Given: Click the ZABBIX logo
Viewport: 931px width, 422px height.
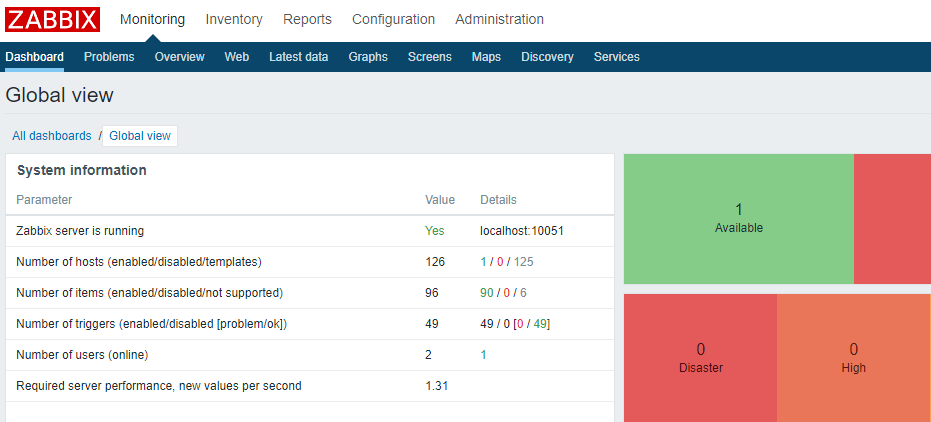Looking at the screenshot, I should [x=52, y=19].
